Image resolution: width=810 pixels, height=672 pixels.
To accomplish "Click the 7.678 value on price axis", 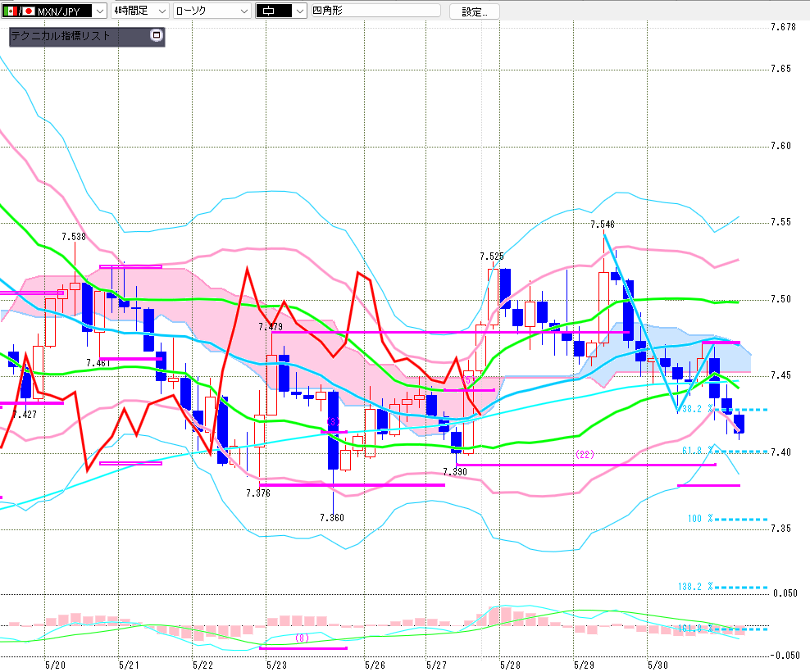I will click(x=783, y=27).
